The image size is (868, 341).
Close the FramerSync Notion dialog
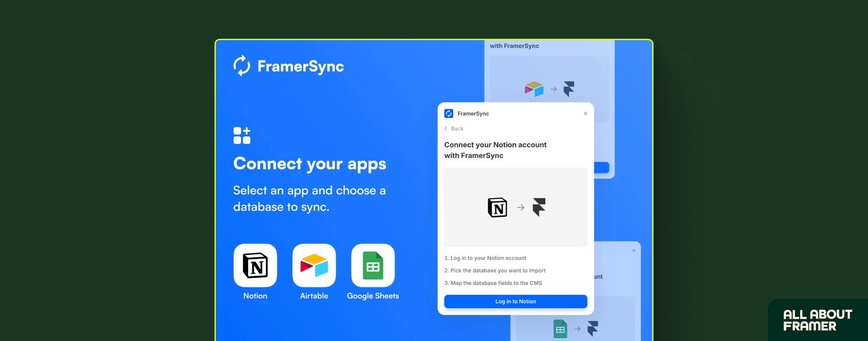tap(585, 114)
